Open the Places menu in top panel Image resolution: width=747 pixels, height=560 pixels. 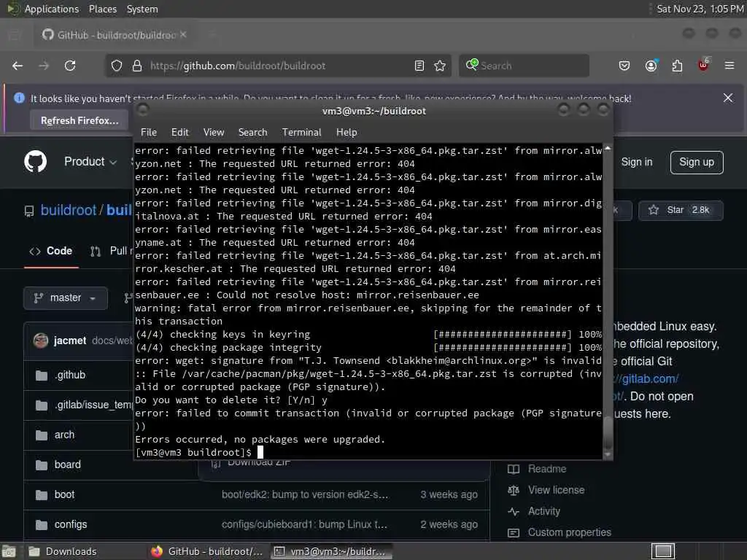[x=102, y=9]
